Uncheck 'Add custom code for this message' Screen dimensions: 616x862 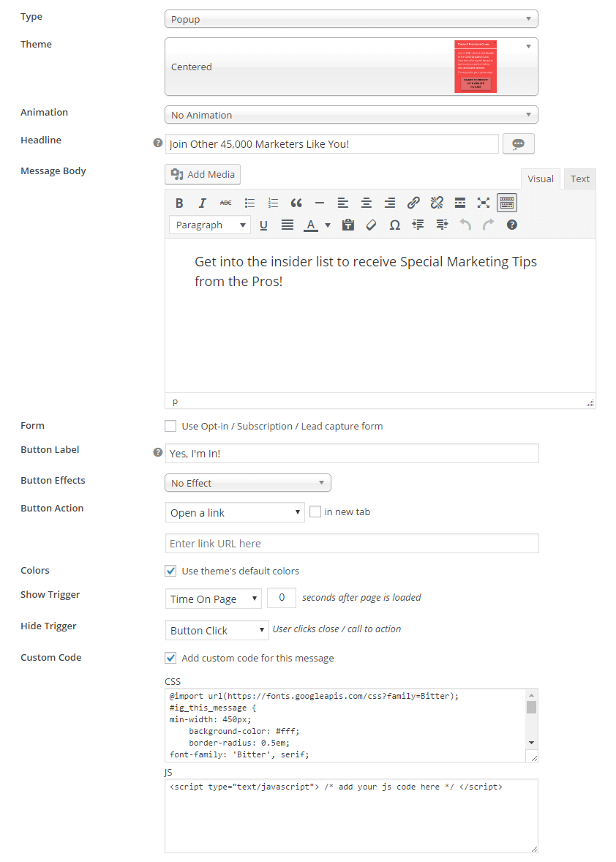(171, 658)
